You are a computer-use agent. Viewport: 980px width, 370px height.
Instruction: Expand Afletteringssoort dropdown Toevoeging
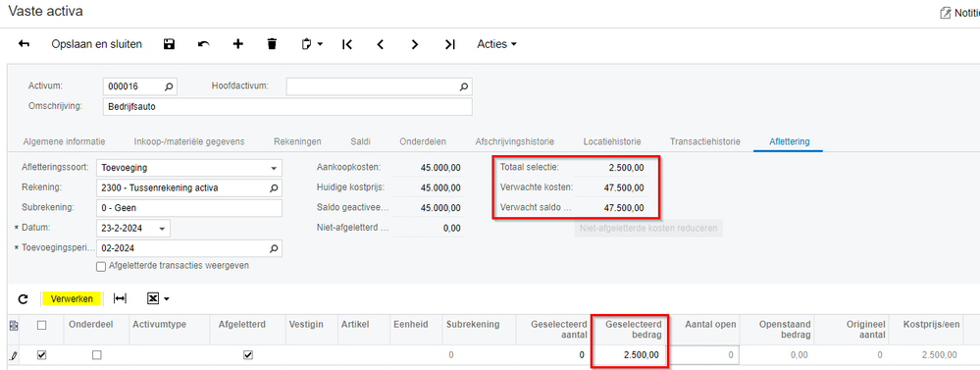coord(274,168)
